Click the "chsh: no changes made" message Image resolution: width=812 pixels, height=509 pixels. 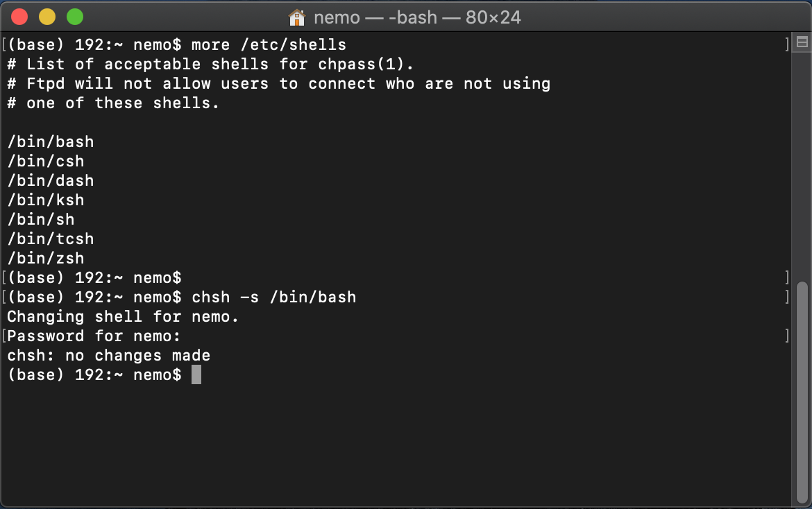point(108,356)
